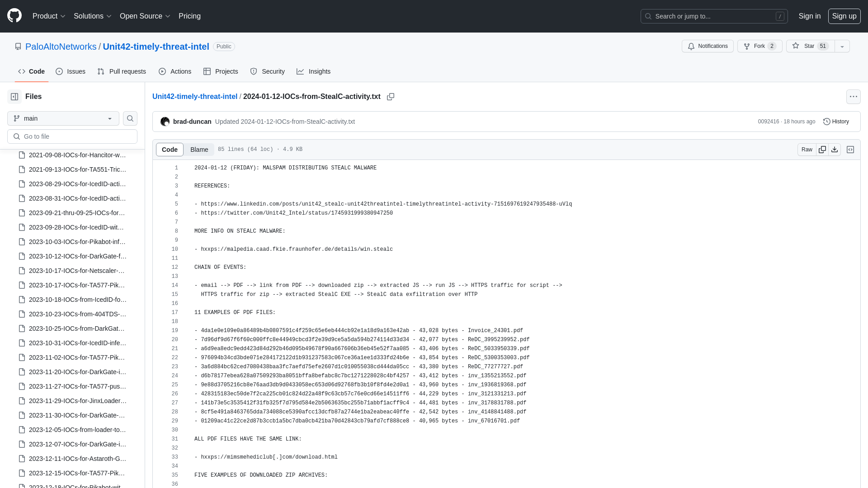
Task: Click the Notifications bell icon
Action: 692,47
